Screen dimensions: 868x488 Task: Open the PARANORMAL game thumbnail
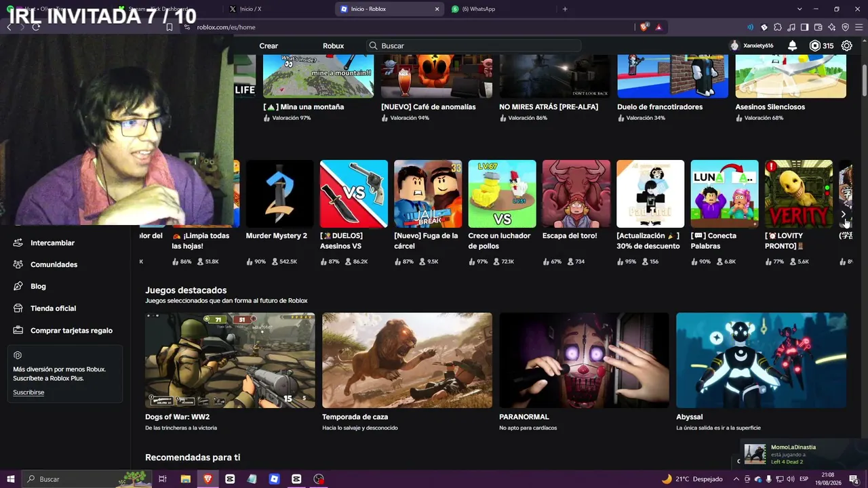[x=584, y=361]
